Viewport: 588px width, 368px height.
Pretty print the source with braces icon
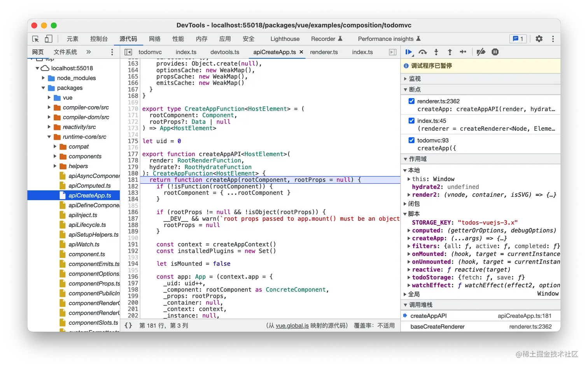point(128,326)
